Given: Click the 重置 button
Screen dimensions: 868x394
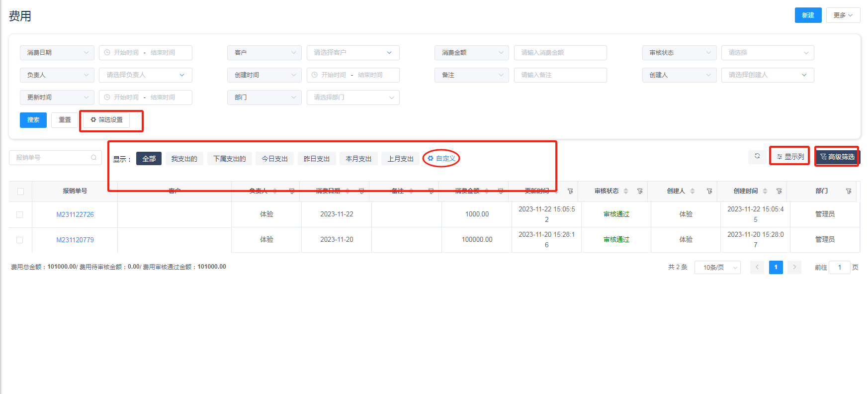Looking at the screenshot, I should (x=65, y=120).
